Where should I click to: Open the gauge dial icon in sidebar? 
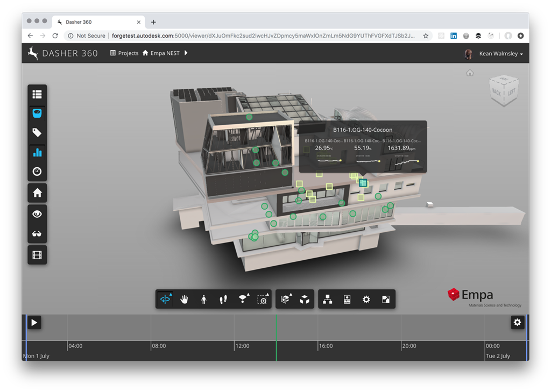37,172
